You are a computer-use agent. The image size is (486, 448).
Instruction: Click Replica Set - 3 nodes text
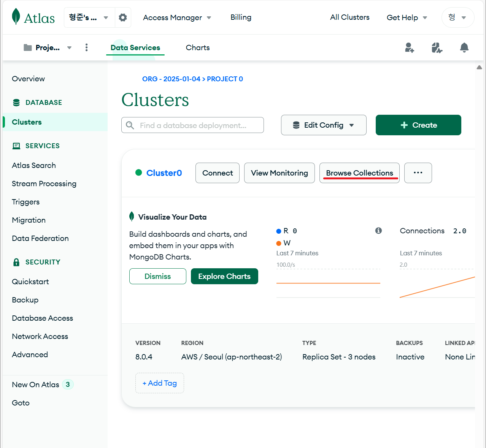pos(339,357)
